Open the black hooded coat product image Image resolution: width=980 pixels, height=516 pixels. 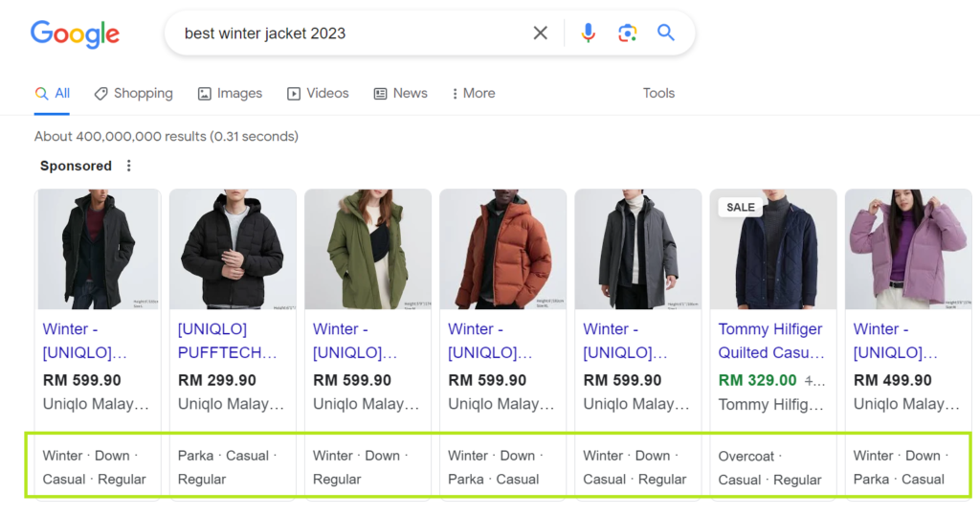[99, 250]
